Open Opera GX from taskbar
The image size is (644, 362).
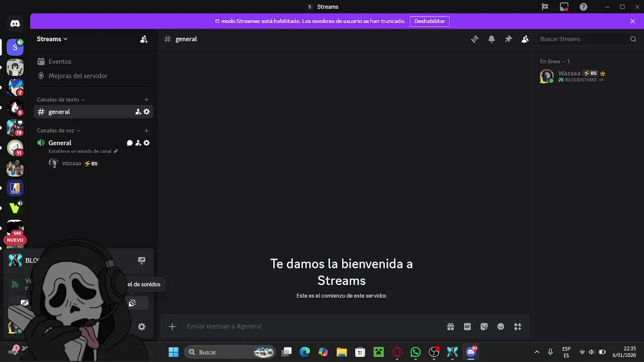tap(397, 352)
